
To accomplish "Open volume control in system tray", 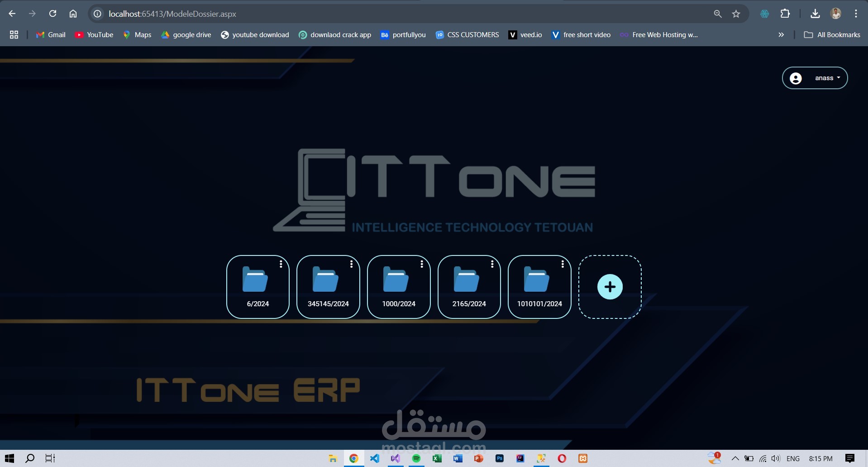I will click(x=776, y=458).
